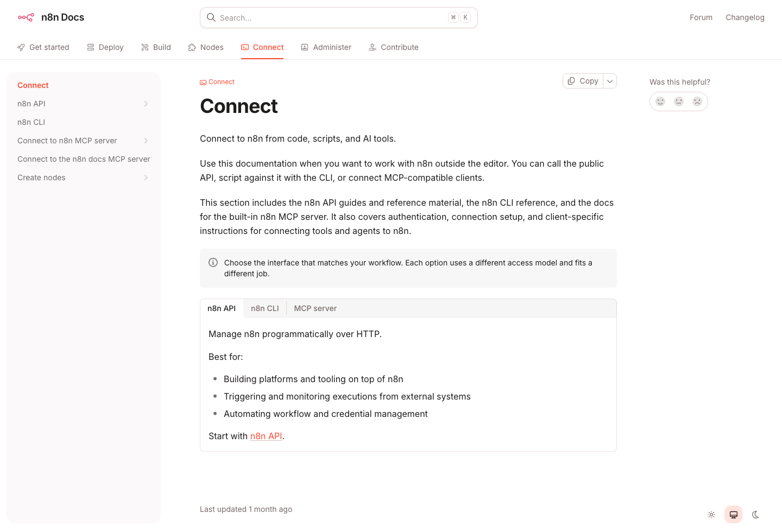782x532 pixels.
Task: Click 'Building platforms and tooling' bullet
Action: pyautogui.click(x=313, y=379)
